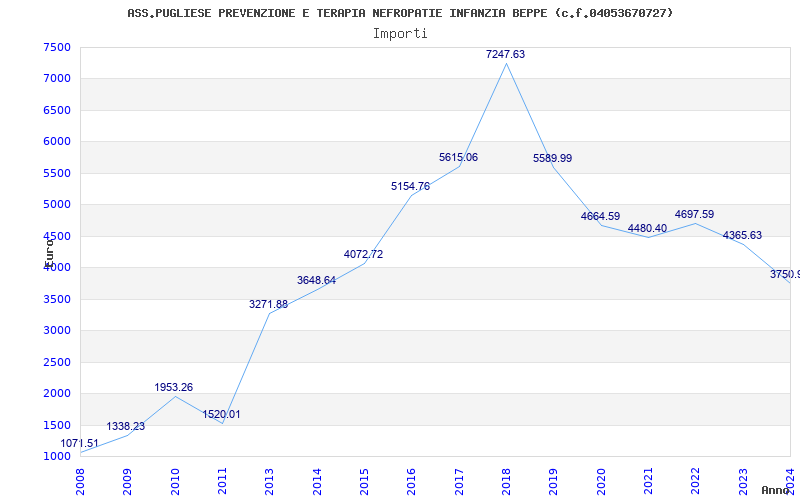Select the 7247.63 peak value label
The height and width of the screenshot is (500, 800).
(505, 54)
